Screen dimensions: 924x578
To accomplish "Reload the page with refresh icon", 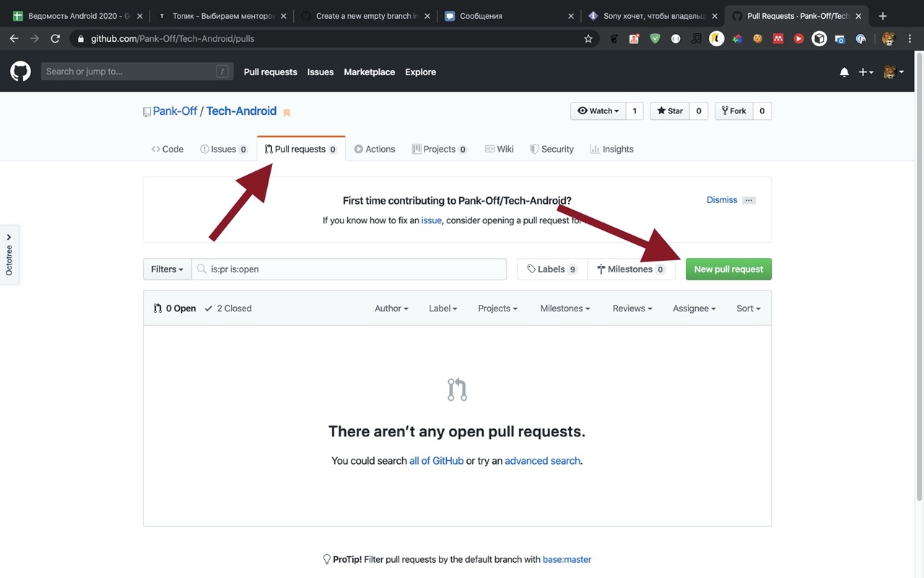I will click(x=56, y=38).
